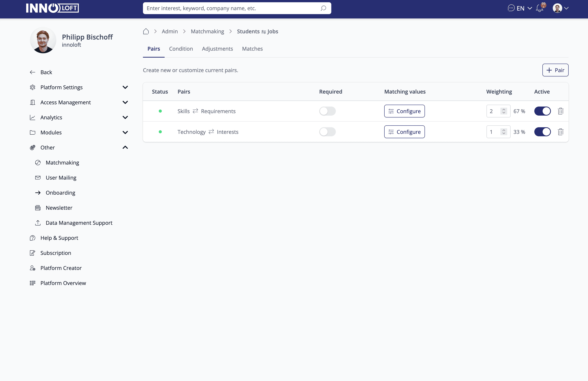The width and height of the screenshot is (588, 381).
Task: Delete the Skills Requirements pair
Action: tap(560, 111)
